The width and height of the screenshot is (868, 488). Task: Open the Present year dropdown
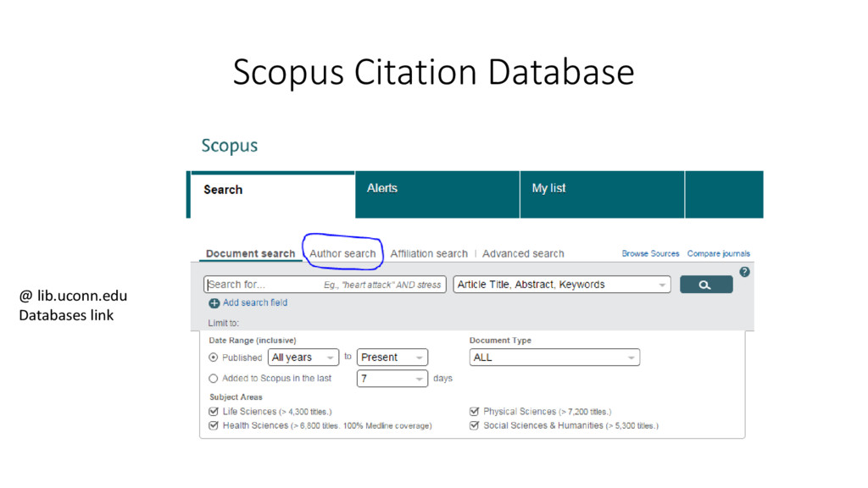point(392,358)
